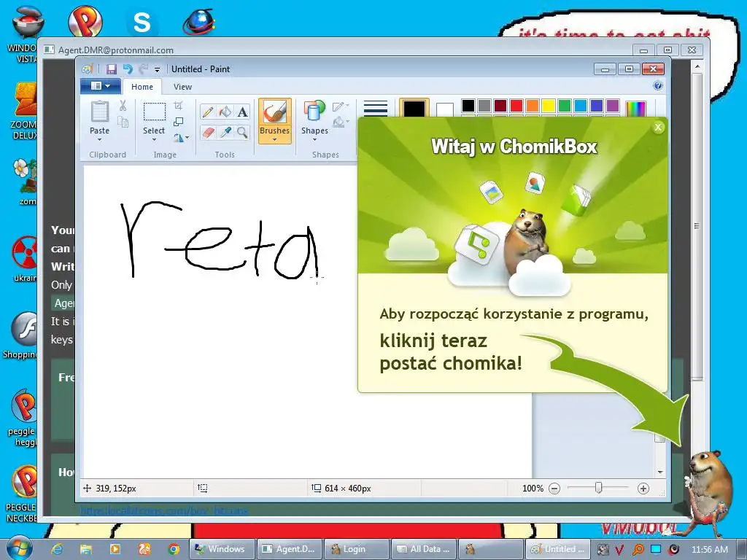Open the Skype desktop icon
747x560 pixels.
142,21
